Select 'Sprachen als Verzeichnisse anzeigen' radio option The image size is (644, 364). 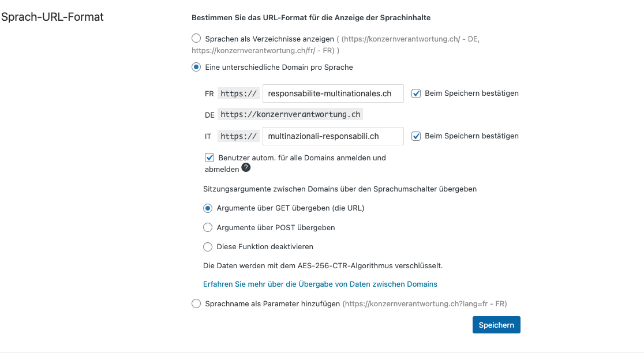(x=196, y=39)
